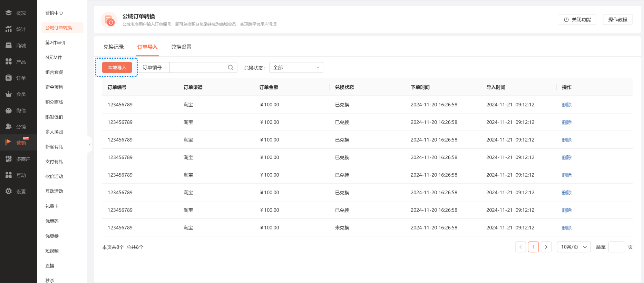Screen dimensions: 644x283
Task: Click the 订单编号 column header
Action: (x=117, y=87)
